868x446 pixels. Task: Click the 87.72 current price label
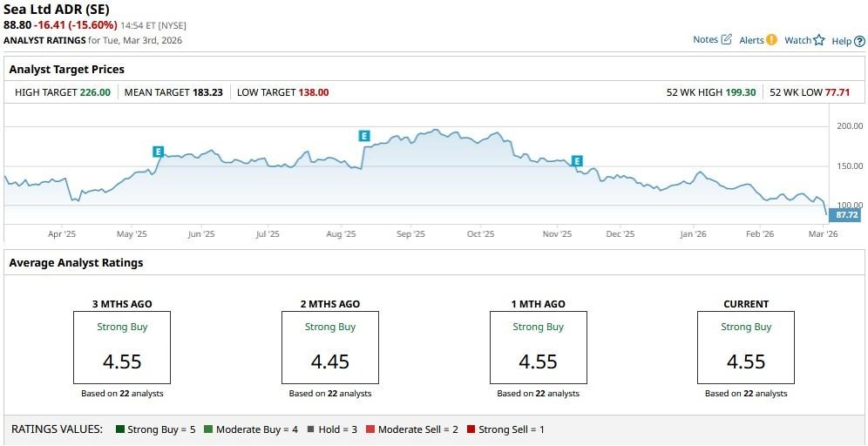coord(844,214)
